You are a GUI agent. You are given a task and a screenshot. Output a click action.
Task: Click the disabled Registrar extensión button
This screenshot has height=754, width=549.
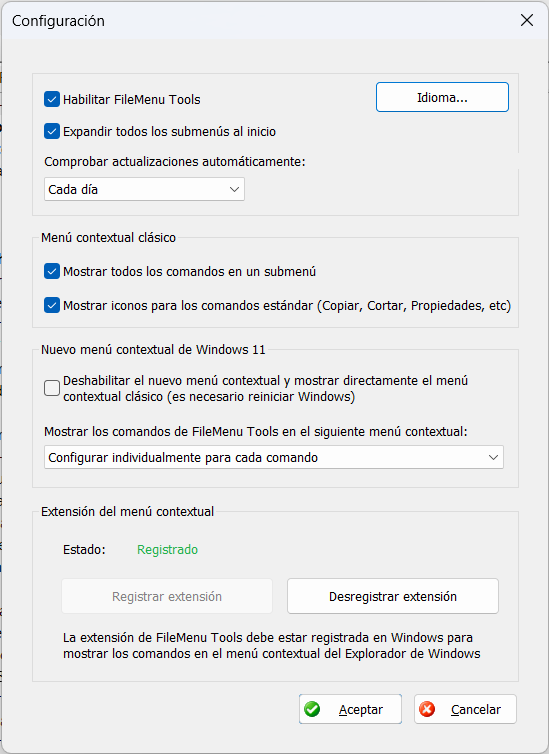167,596
